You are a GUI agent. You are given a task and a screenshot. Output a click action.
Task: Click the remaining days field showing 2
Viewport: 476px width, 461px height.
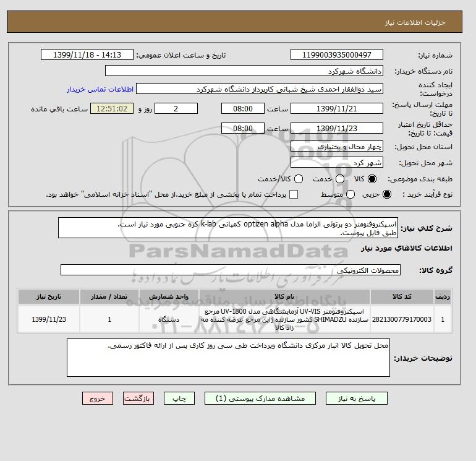tap(176, 108)
